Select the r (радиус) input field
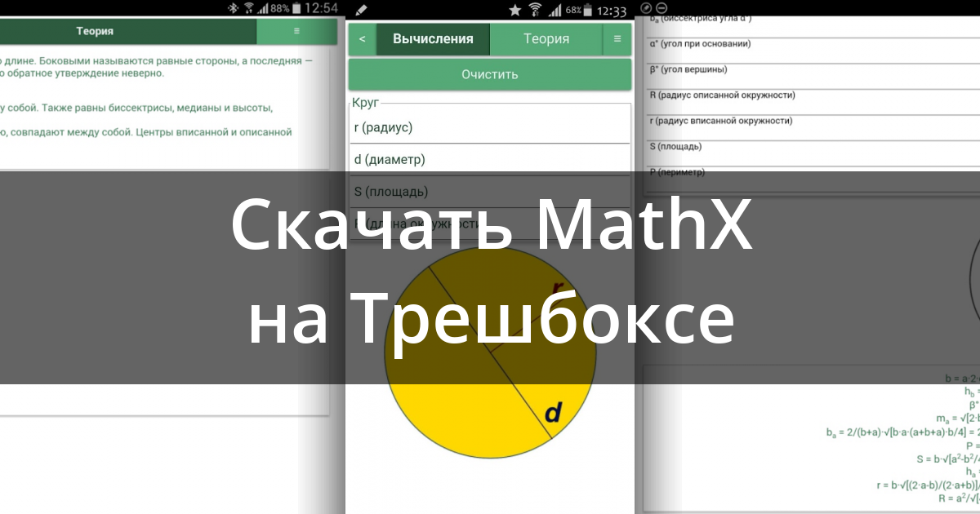This screenshot has height=514, width=980. click(490, 127)
